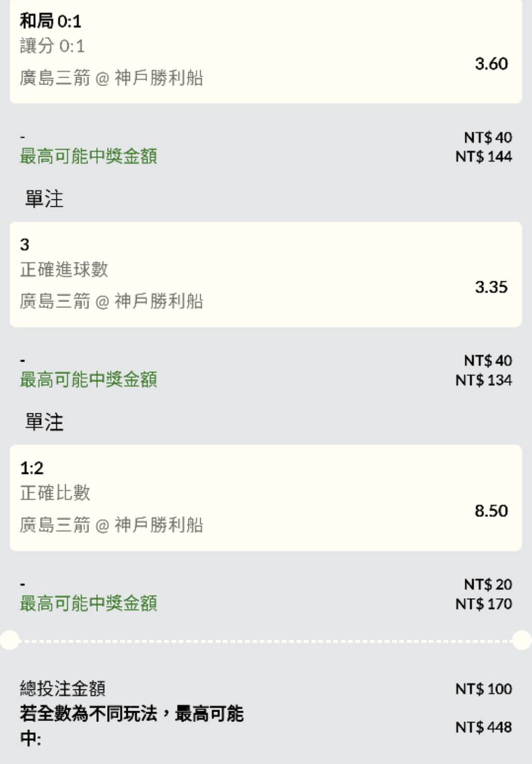532x764 pixels.
Task: Click the NT$ 100 total stake amount
Action: (483, 689)
